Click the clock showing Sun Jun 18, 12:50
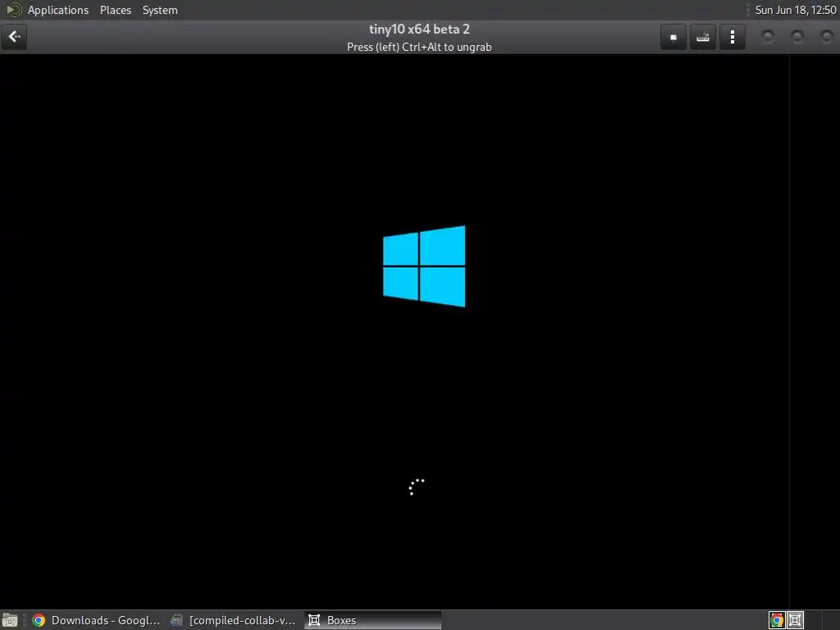 pos(796,10)
